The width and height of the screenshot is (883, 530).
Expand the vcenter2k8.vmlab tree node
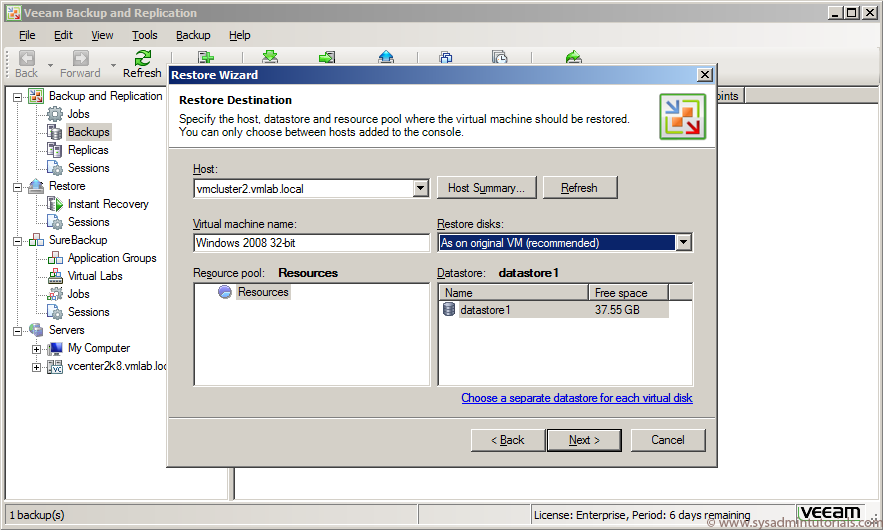click(36, 368)
